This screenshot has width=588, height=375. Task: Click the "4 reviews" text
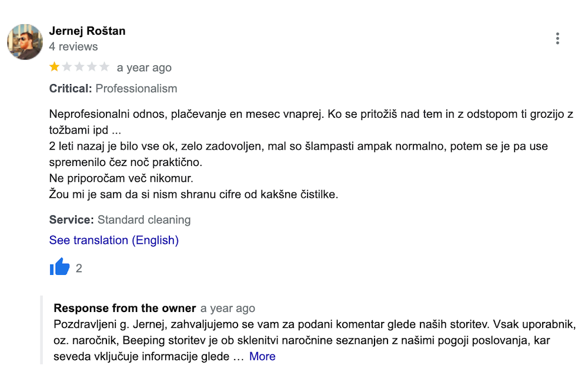[x=73, y=47]
